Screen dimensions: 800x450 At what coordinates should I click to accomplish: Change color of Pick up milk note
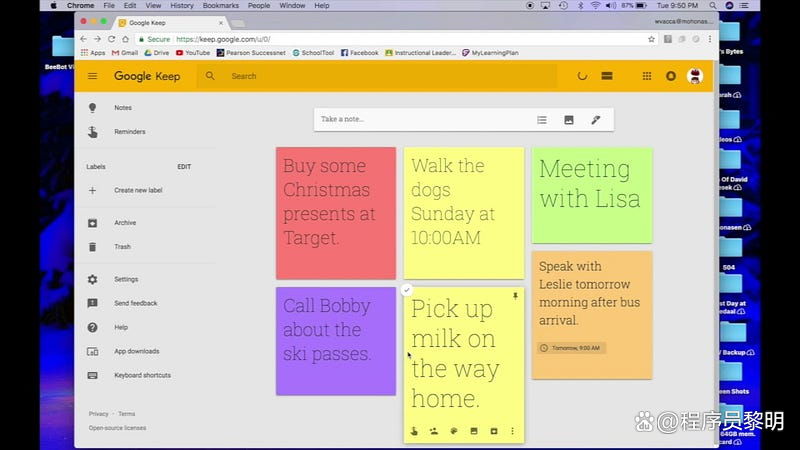coord(454,431)
